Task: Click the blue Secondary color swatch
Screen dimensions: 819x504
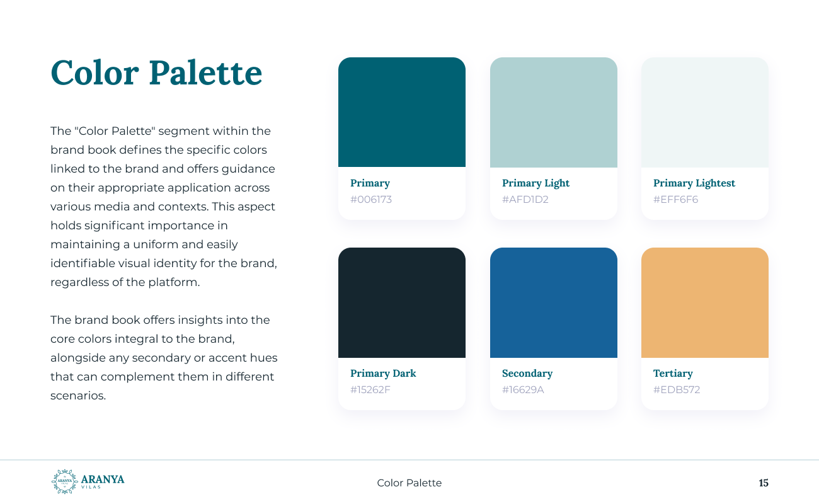Action: click(x=553, y=302)
